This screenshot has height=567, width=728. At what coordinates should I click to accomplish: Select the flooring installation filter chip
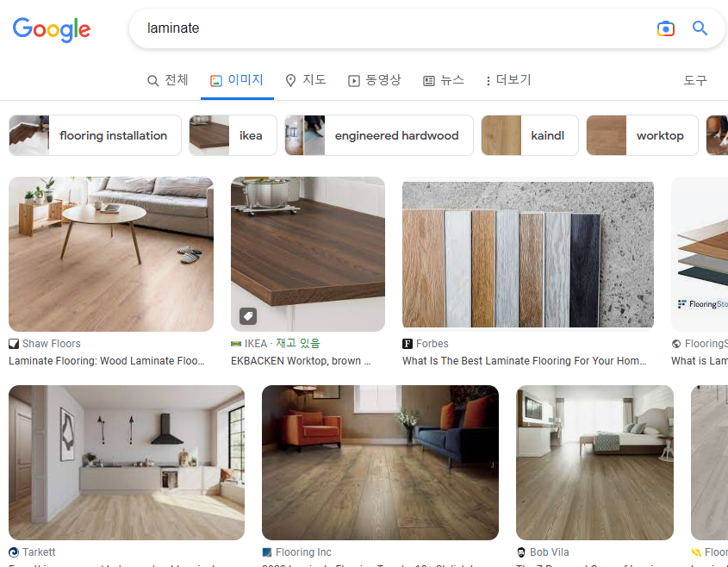click(95, 135)
